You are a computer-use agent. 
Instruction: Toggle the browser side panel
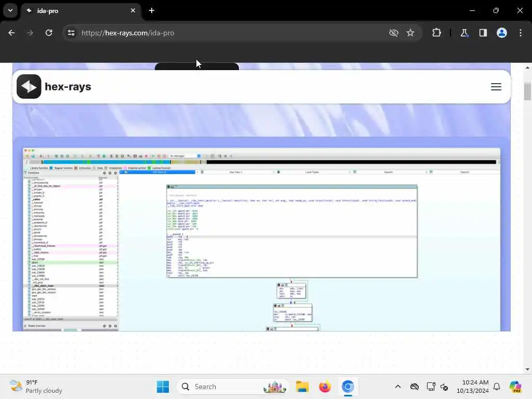pyautogui.click(x=483, y=33)
